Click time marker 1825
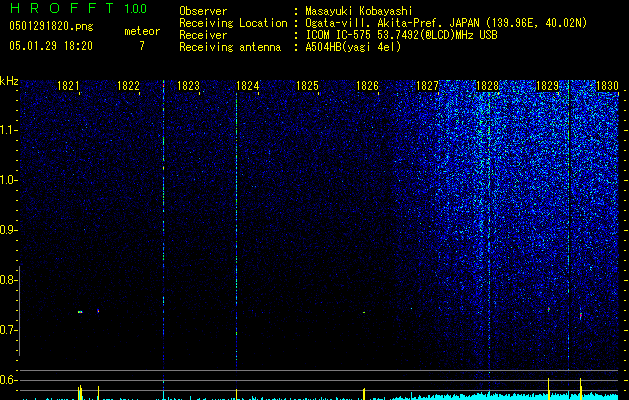 point(307,86)
